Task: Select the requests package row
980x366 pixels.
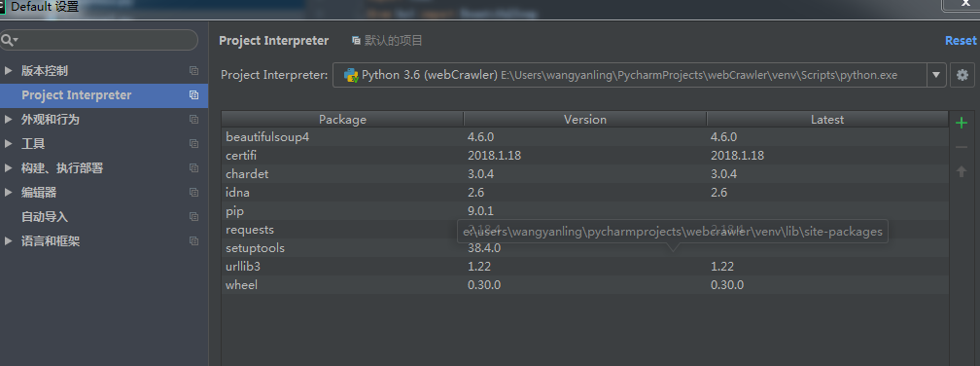Action: pyautogui.click(x=585, y=230)
